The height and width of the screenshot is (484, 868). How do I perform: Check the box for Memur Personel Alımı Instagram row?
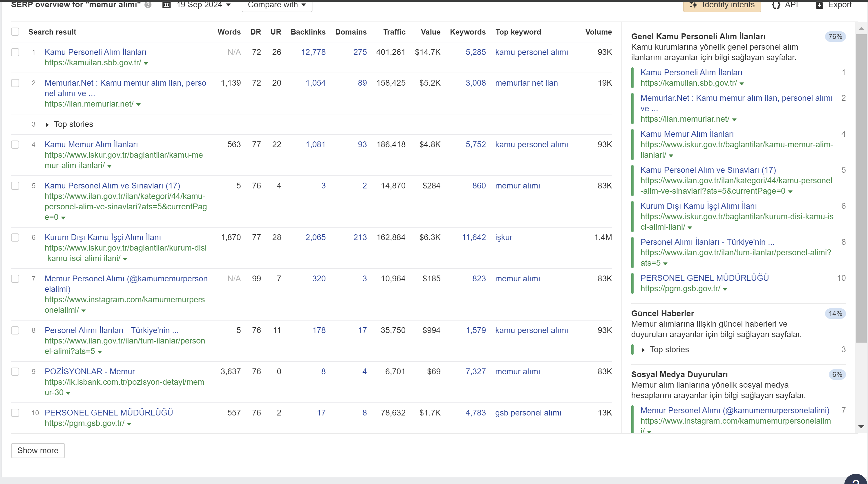click(15, 279)
